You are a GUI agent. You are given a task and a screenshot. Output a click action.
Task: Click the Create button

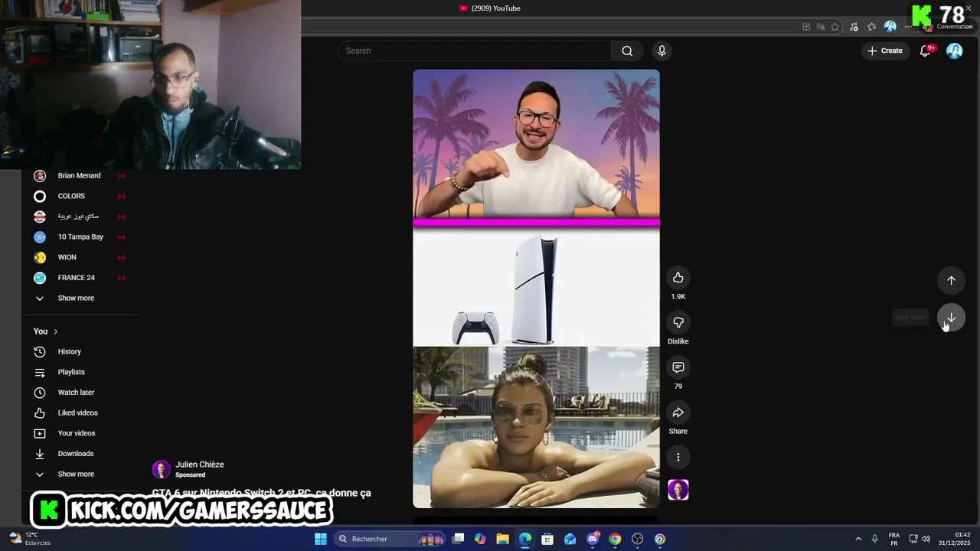tap(884, 51)
